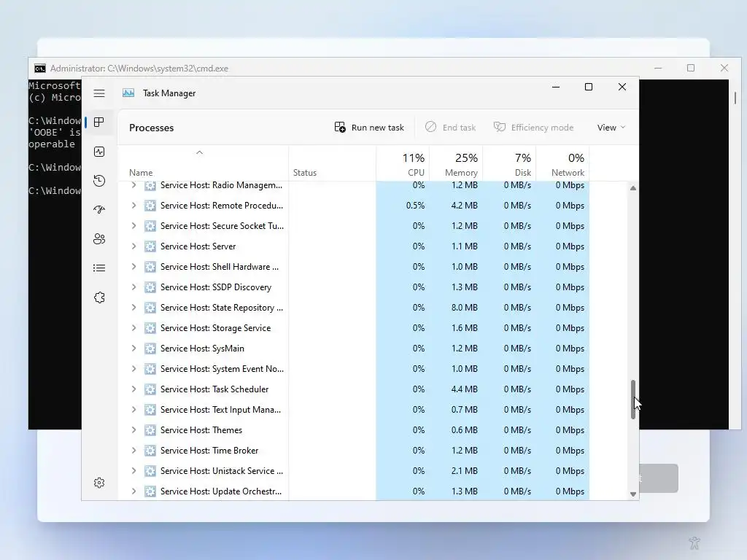This screenshot has width=747, height=560.
Task: Sort by the CPU column header
Action: tap(403, 163)
